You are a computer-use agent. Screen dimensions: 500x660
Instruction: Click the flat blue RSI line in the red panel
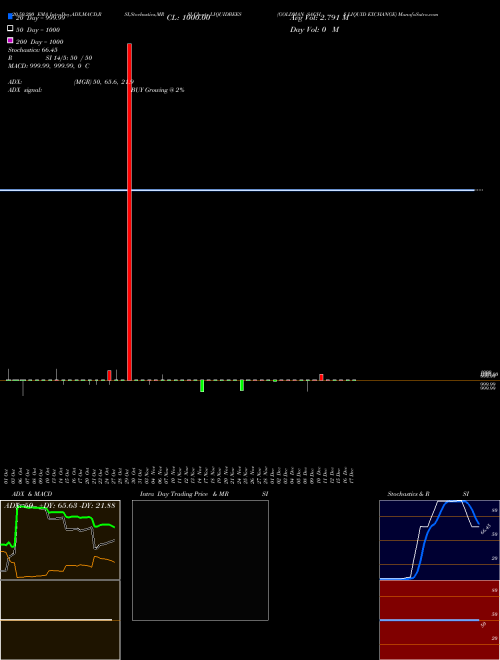click(x=429, y=620)
